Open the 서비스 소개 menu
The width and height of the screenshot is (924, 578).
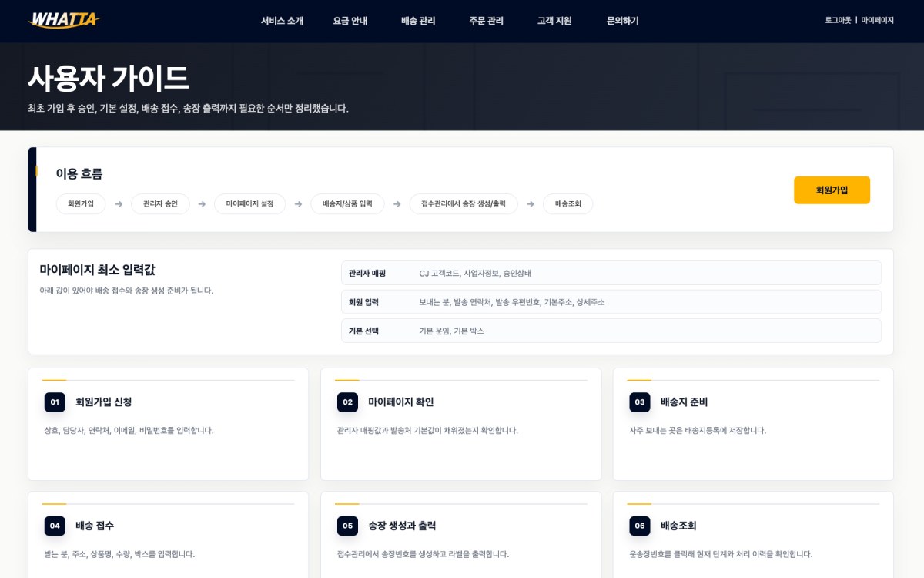[282, 21]
